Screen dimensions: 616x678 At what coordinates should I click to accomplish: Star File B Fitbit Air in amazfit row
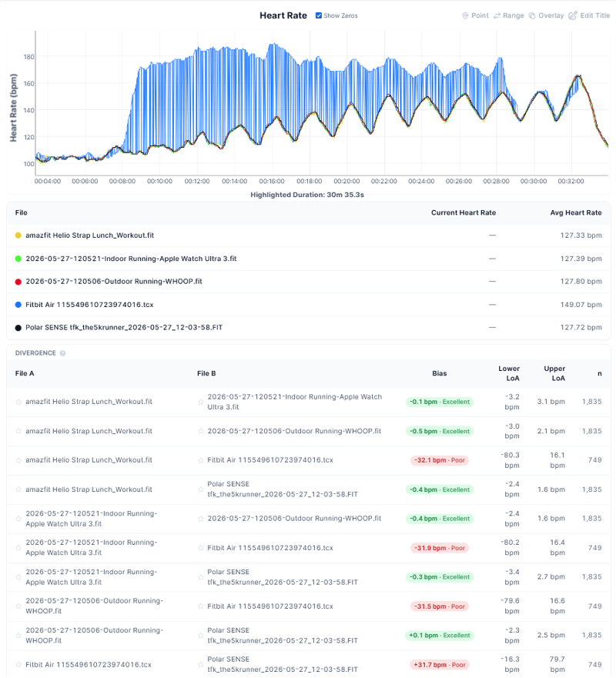[x=201, y=460]
